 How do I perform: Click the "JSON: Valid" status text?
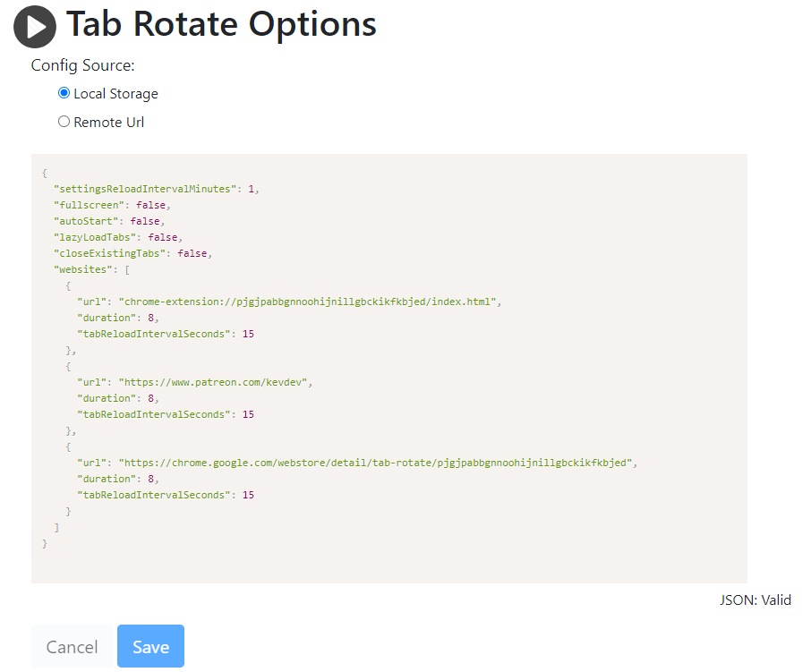(x=756, y=600)
